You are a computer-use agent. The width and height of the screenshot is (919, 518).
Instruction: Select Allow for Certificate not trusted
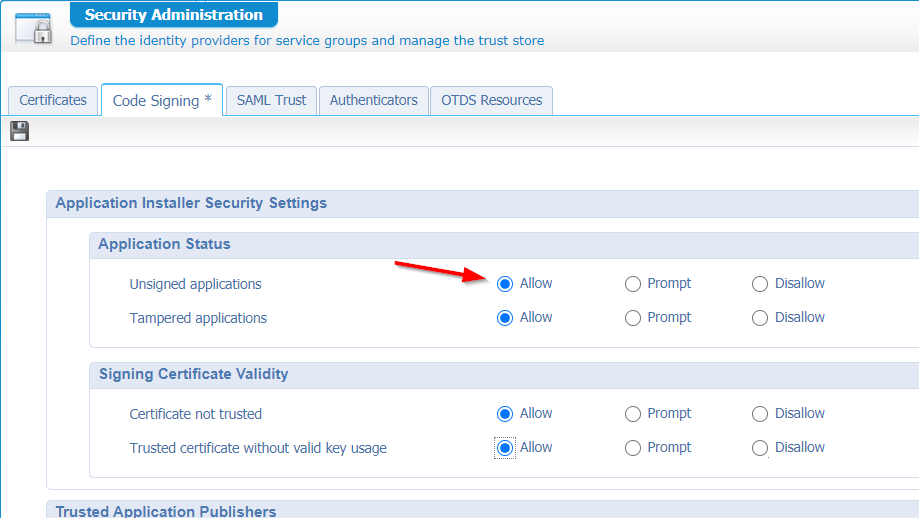click(505, 414)
